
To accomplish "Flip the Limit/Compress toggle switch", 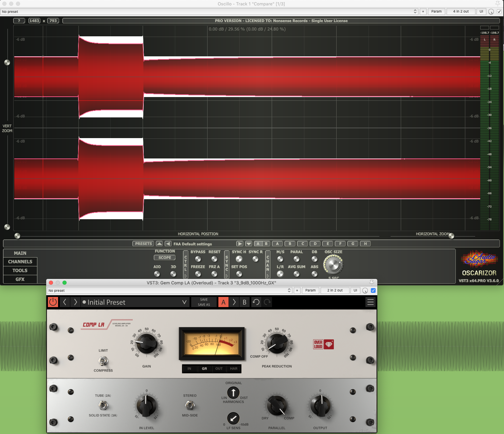I will point(103,361).
